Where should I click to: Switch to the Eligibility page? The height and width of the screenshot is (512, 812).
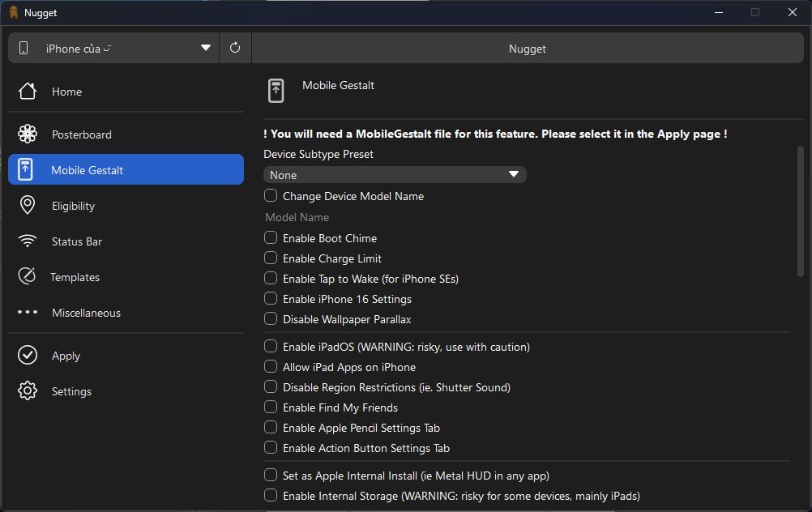(x=126, y=206)
